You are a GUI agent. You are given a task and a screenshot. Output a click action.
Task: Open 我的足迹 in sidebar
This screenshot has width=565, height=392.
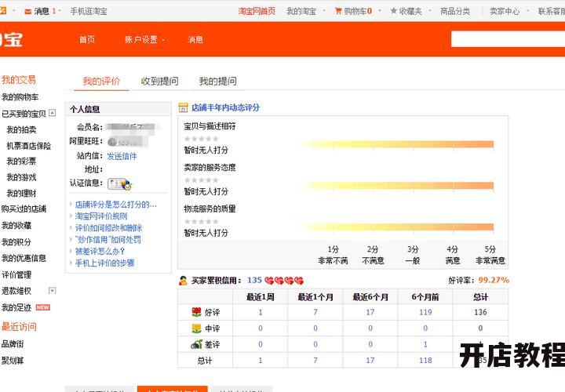(16, 307)
